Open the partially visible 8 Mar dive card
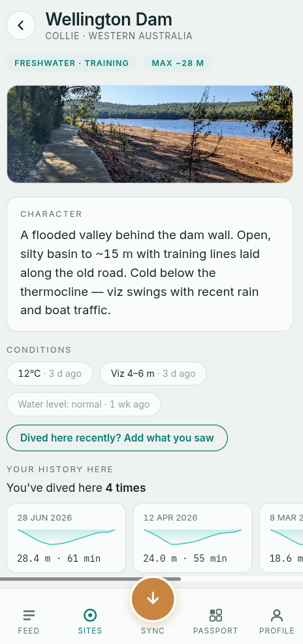This screenshot has width=303, height=644. pyautogui.click(x=281, y=538)
